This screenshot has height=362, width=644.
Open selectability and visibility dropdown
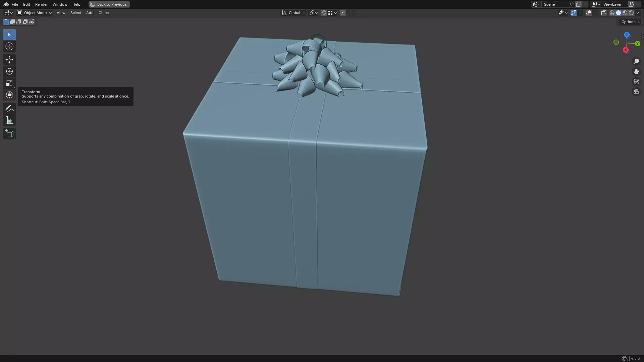pyautogui.click(x=563, y=13)
